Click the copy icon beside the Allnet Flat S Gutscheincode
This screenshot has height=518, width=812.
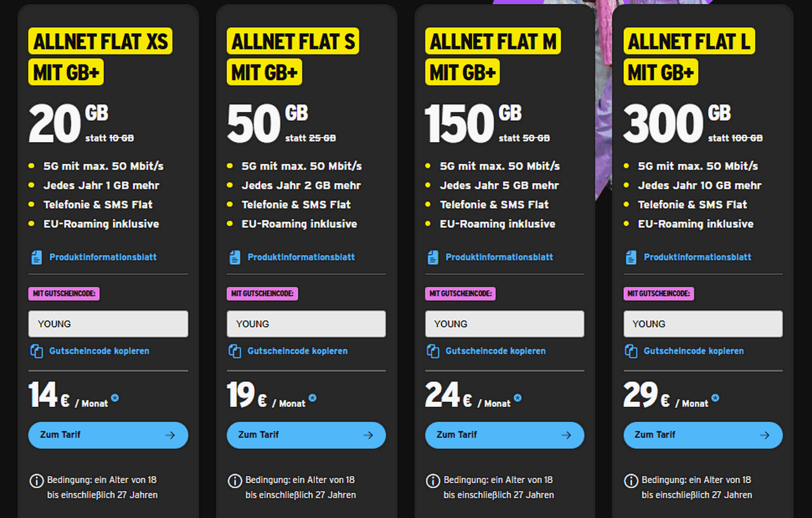234,351
